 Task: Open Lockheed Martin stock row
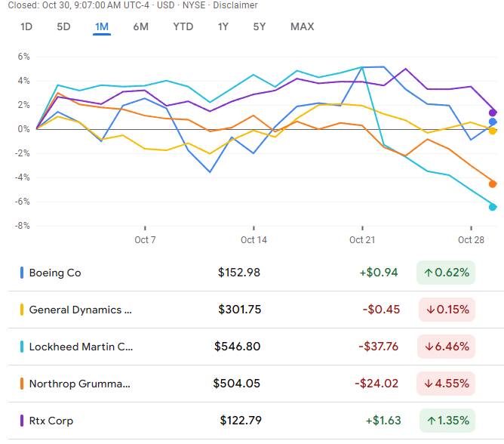coord(80,347)
